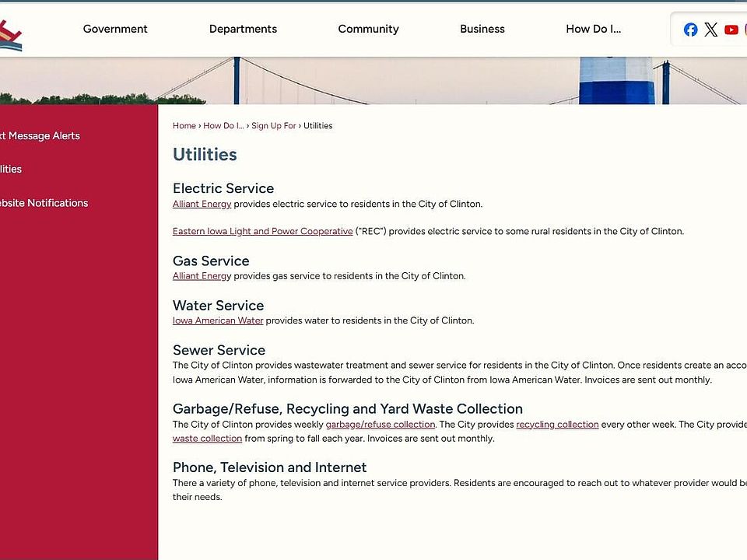
Task: Open the Departments menu
Action: (243, 29)
